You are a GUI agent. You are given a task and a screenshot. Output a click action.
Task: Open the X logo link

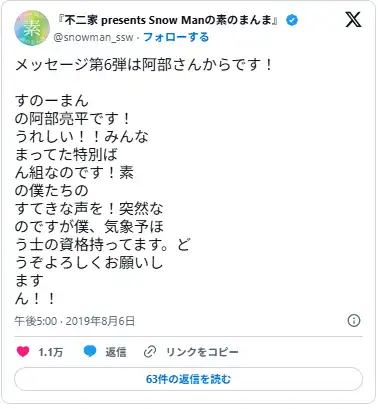pyautogui.click(x=353, y=20)
